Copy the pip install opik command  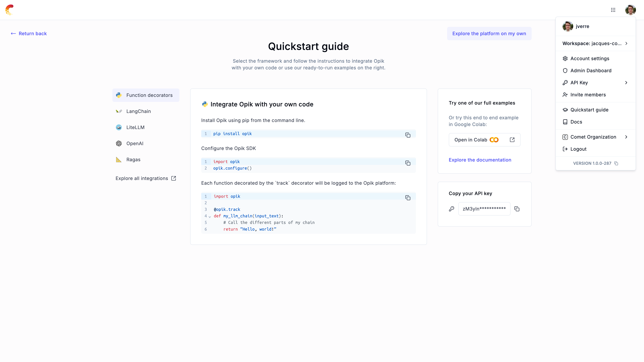pyautogui.click(x=408, y=135)
